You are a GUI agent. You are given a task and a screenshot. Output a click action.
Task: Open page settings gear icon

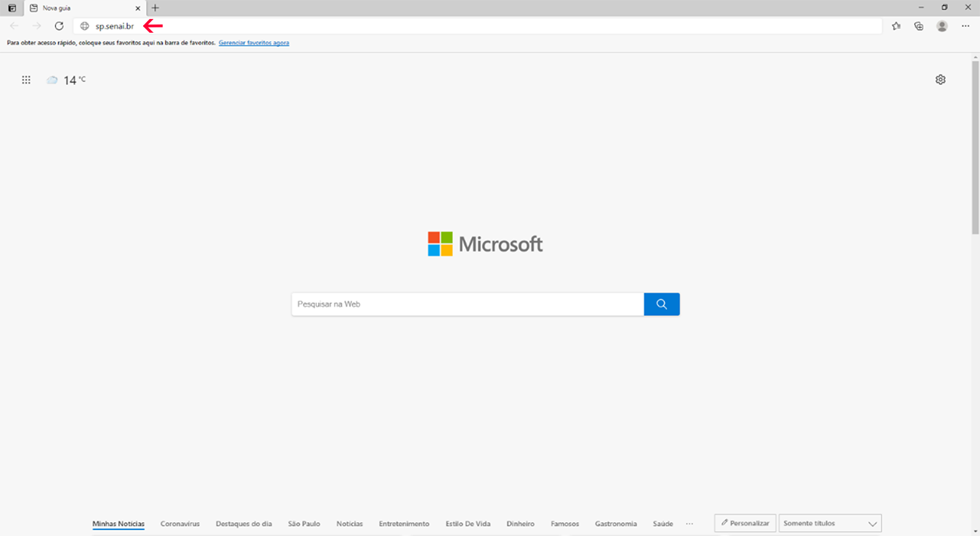(x=940, y=80)
